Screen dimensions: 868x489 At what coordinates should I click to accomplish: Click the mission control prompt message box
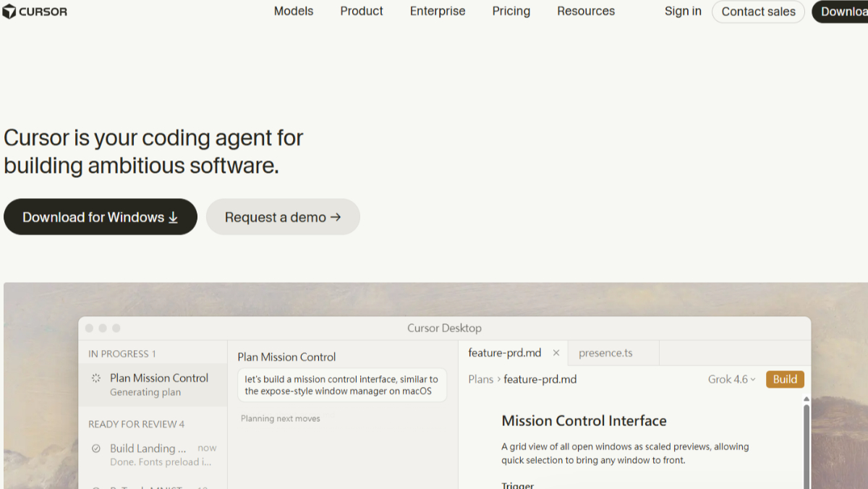pyautogui.click(x=342, y=385)
